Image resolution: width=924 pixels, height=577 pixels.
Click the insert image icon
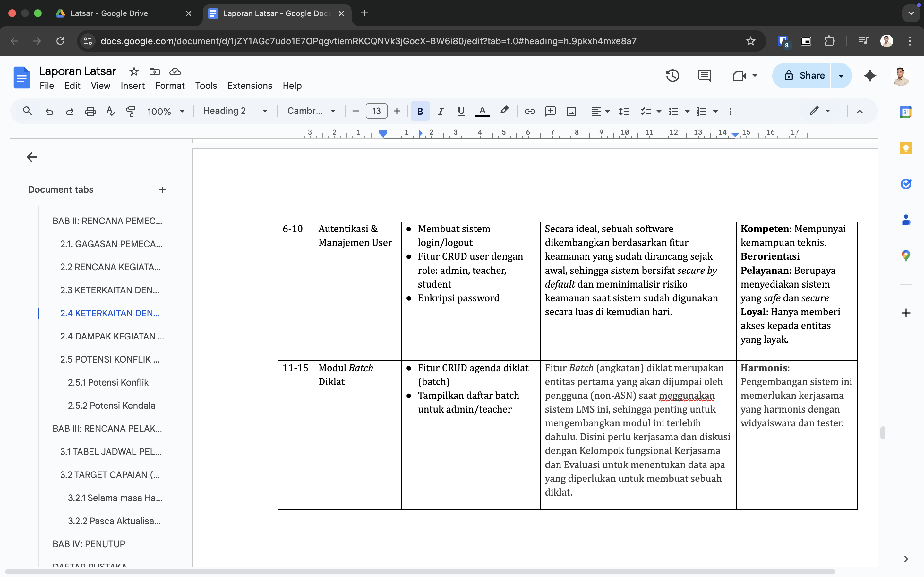(x=571, y=112)
